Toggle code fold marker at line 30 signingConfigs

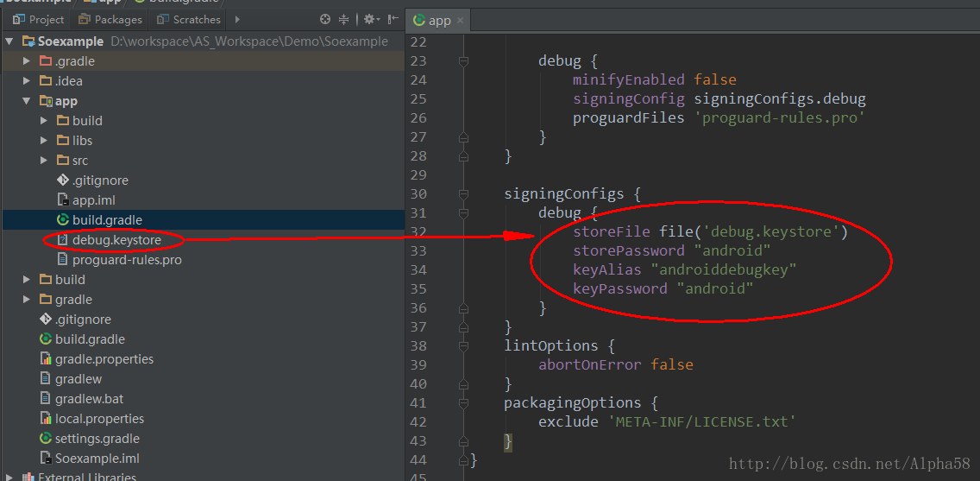coord(463,194)
